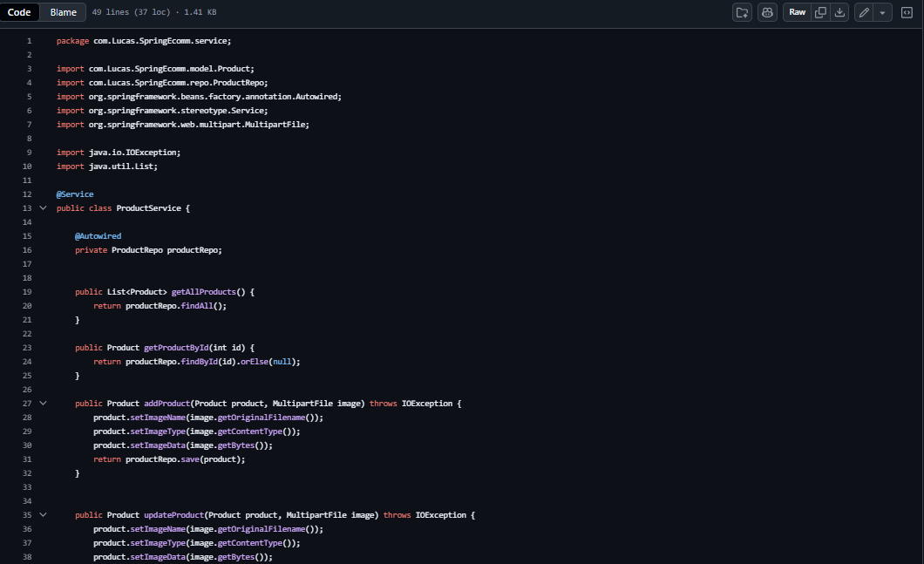Switch to the Blame view tab
Image resolution: width=924 pixels, height=564 pixels.
point(63,12)
